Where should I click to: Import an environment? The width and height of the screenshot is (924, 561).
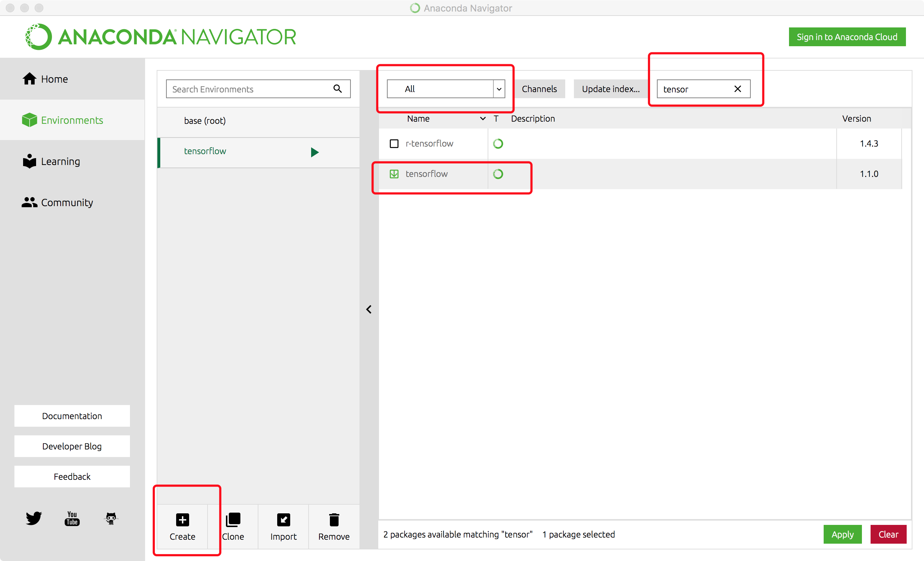pyautogui.click(x=283, y=527)
